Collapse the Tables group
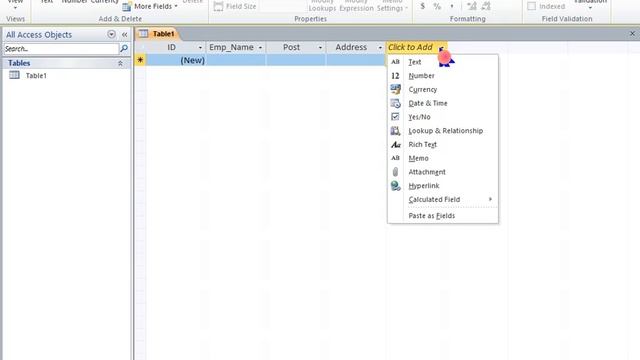 pos(120,63)
